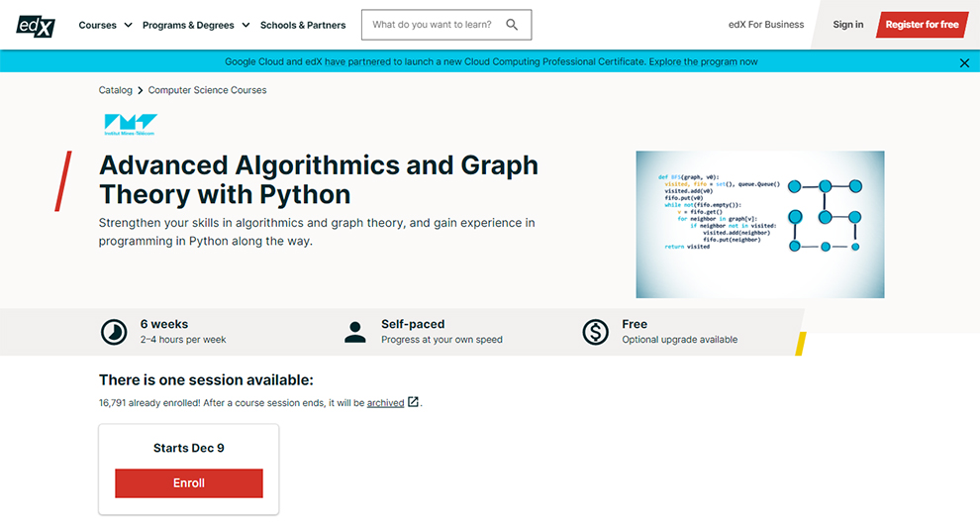
Task: Click the course title heading
Action: (318, 179)
